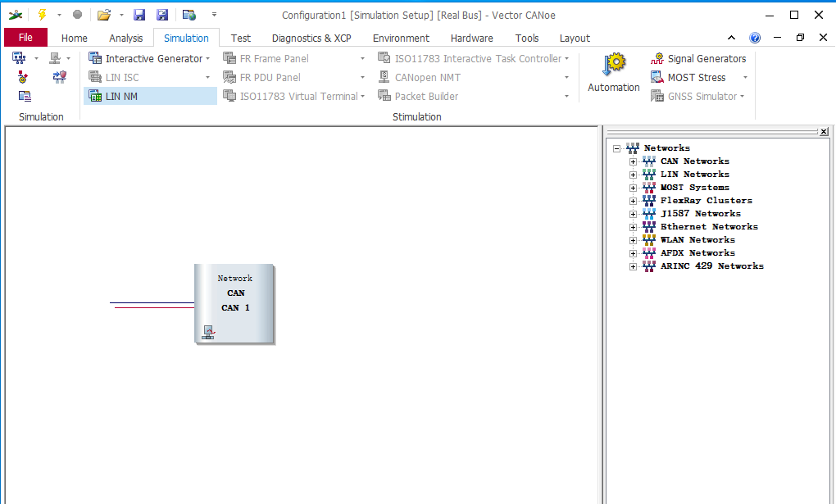836x504 pixels.
Task: Select ARINC 429 Networks in tree
Action: coord(711,266)
